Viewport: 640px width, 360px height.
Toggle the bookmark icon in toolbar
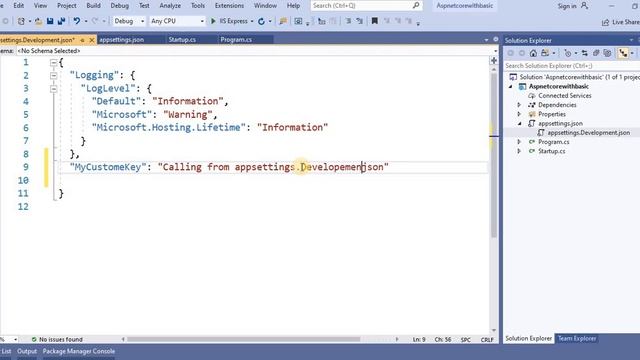[x=374, y=21]
